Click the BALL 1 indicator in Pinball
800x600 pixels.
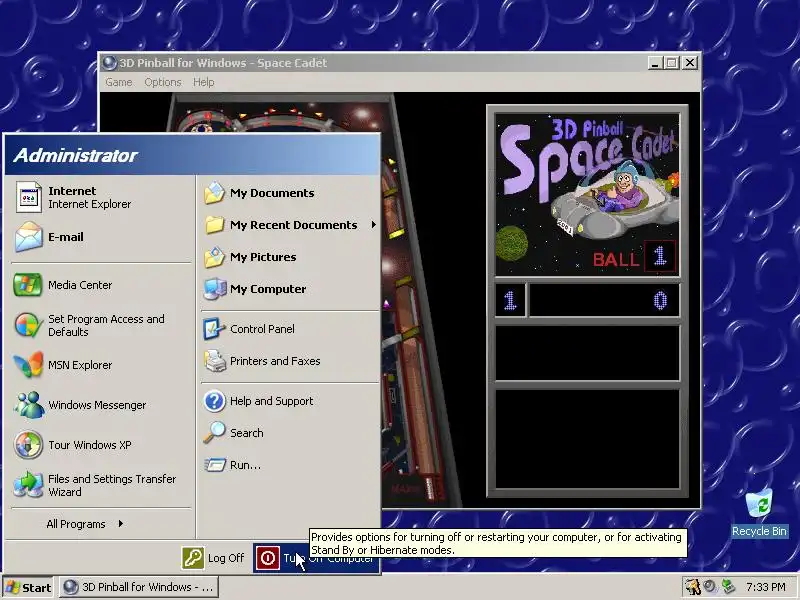click(634, 257)
